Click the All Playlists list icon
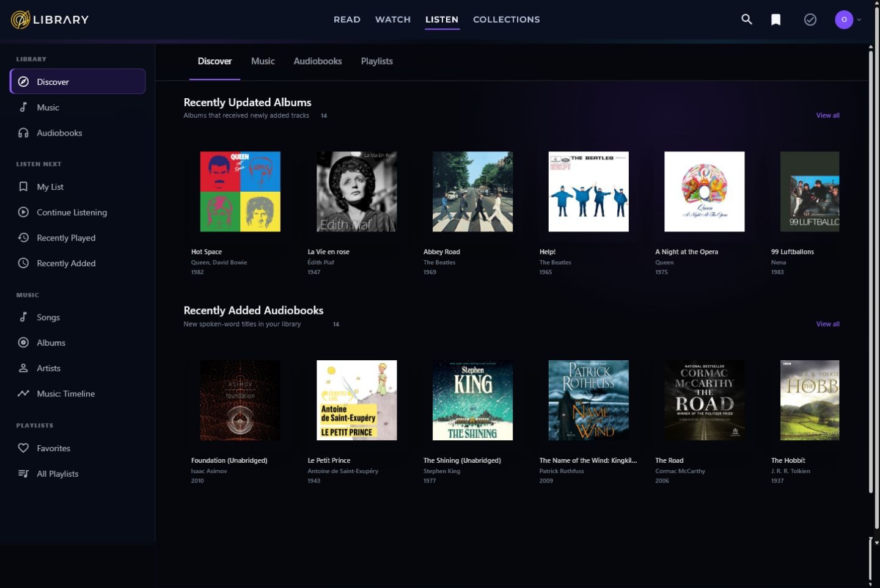Screen dimensions: 880x588 click(x=23, y=474)
